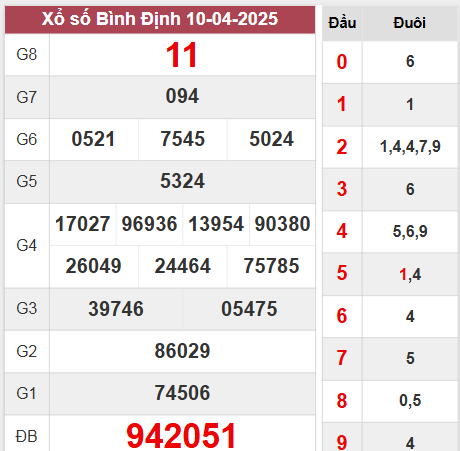
Task: Click the Đầu column header
Action: pyautogui.click(x=342, y=23)
